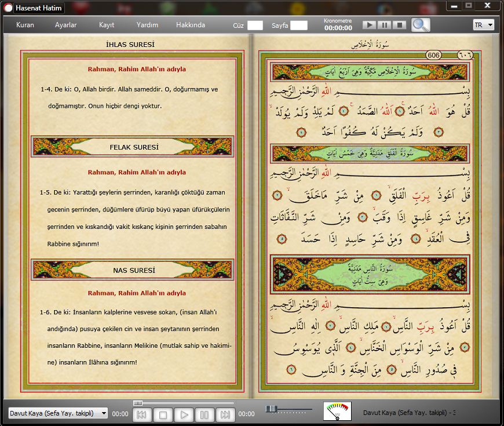Open the Hakkında menu
Screen dimensions: 504x426
[x=190, y=25]
